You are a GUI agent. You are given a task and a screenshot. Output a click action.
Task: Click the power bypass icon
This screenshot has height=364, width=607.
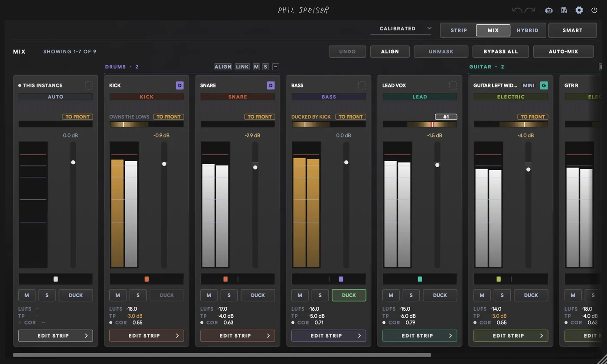point(594,10)
